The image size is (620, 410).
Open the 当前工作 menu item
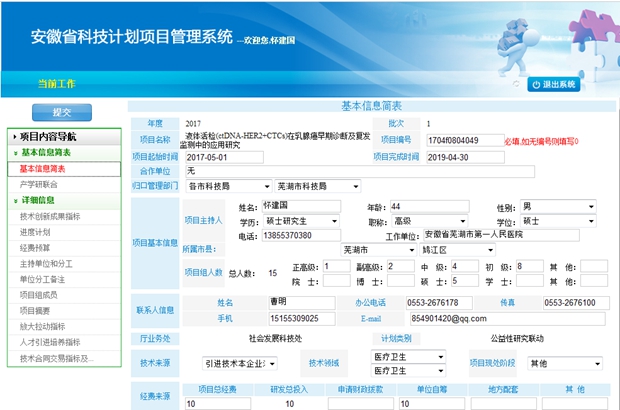(x=56, y=83)
